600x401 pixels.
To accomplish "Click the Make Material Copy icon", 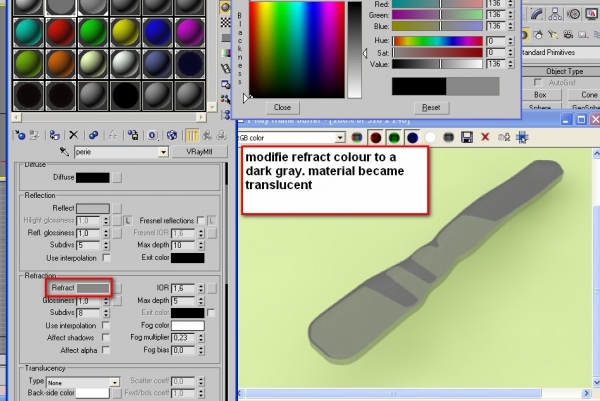I will point(93,135).
